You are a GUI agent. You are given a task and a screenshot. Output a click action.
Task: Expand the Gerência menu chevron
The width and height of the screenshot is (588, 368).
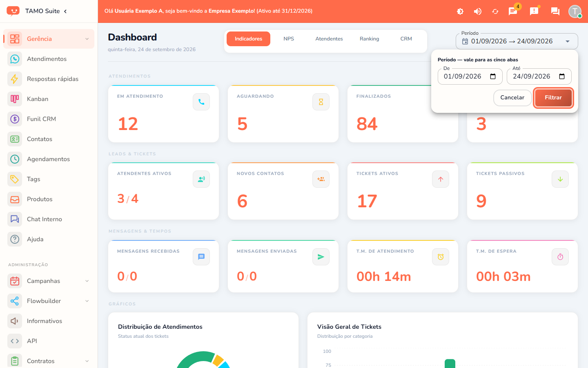click(87, 39)
